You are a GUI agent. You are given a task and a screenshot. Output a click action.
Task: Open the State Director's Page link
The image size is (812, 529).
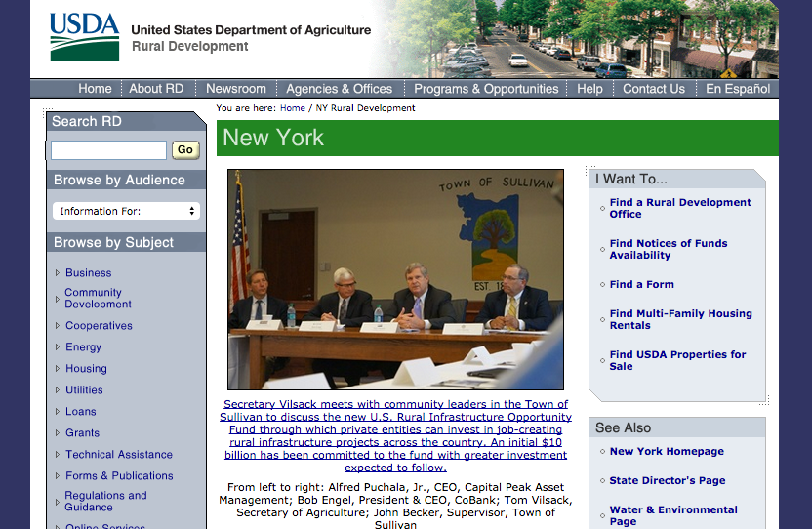(667, 481)
